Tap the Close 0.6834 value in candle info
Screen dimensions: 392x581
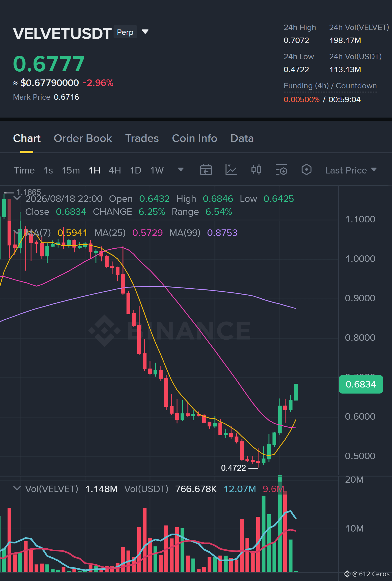[x=71, y=212]
